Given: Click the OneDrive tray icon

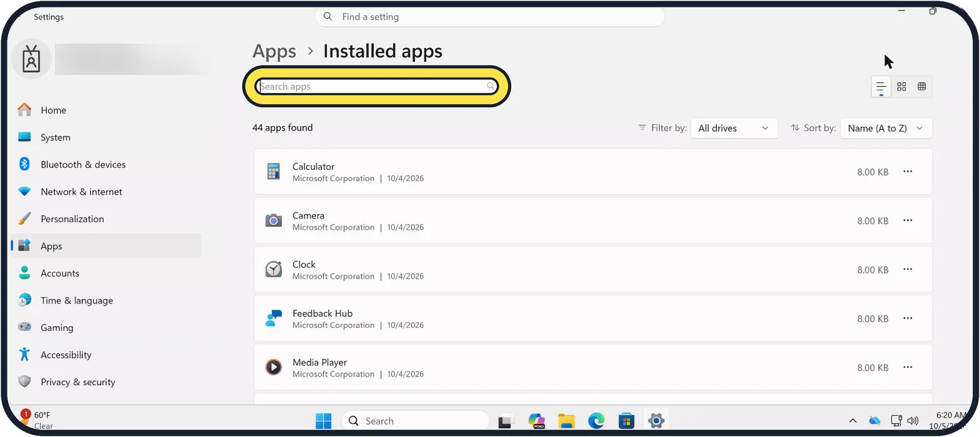Looking at the screenshot, I should [x=874, y=421].
